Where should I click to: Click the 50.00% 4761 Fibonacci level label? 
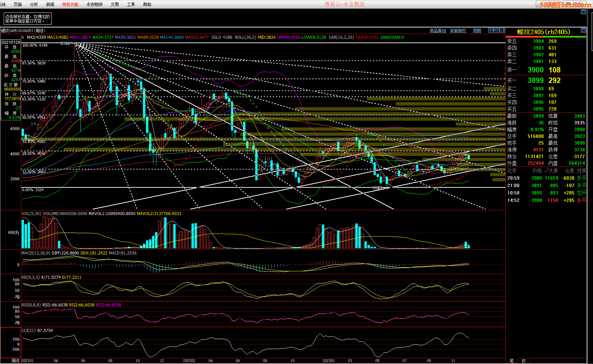[x=33, y=117]
